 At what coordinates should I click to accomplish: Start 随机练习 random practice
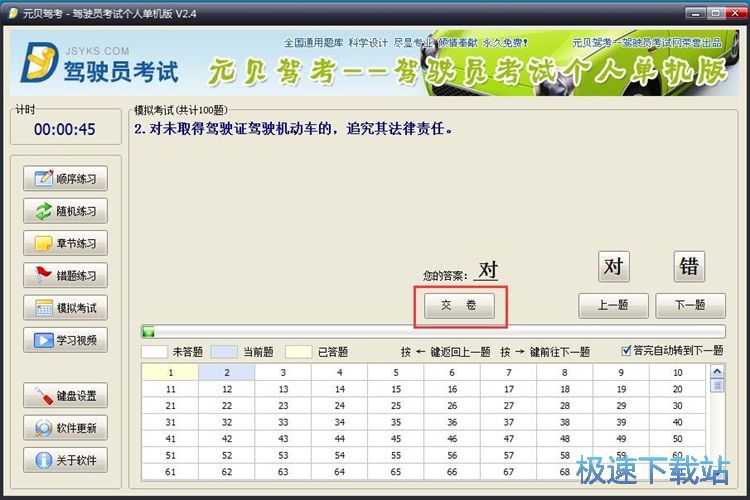click(x=66, y=211)
